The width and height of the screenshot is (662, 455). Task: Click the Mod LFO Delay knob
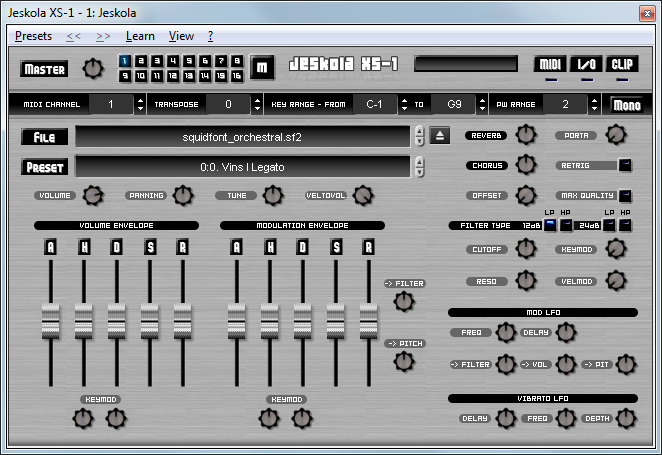click(x=566, y=333)
